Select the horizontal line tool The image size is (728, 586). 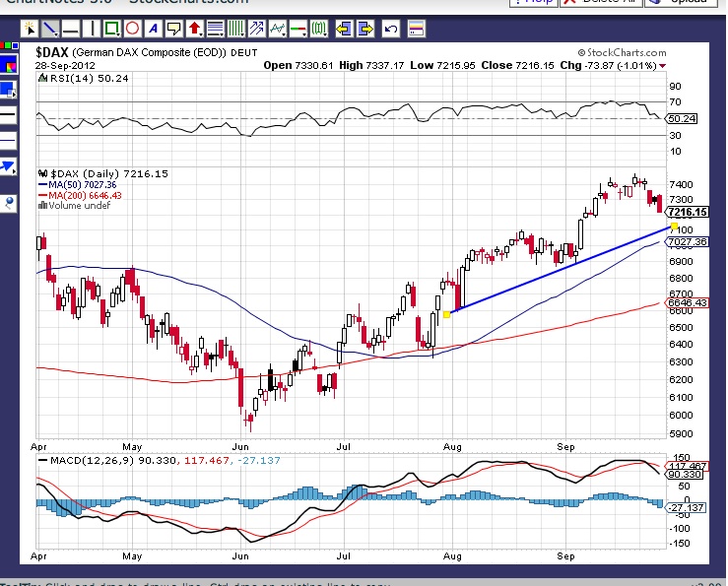[x=71, y=29]
